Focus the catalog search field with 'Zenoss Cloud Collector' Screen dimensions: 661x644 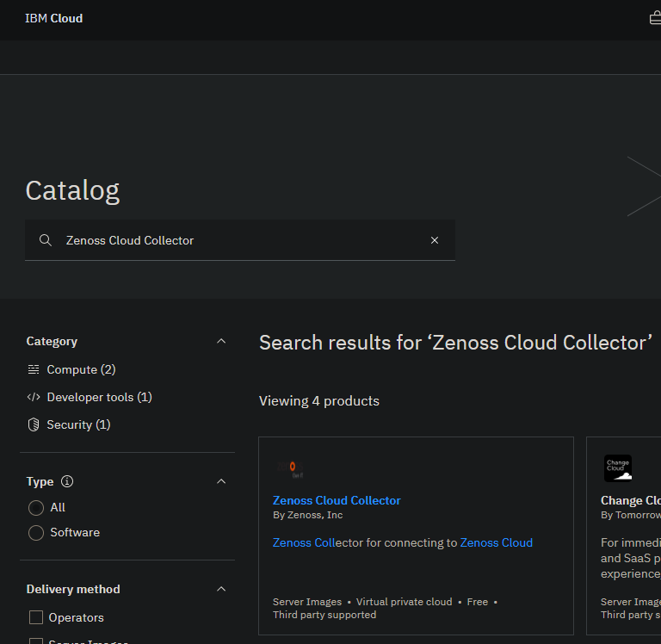tap(240, 240)
